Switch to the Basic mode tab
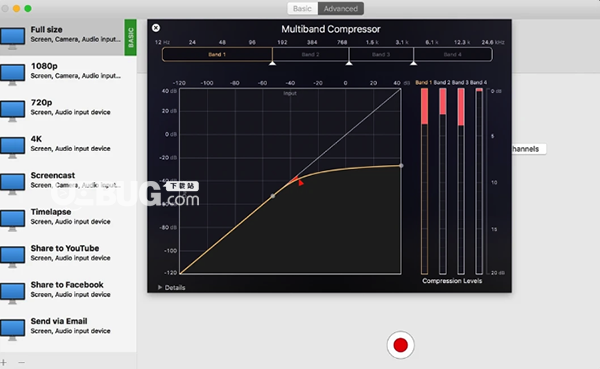Viewport: 600px width, 369px height. 302,8
